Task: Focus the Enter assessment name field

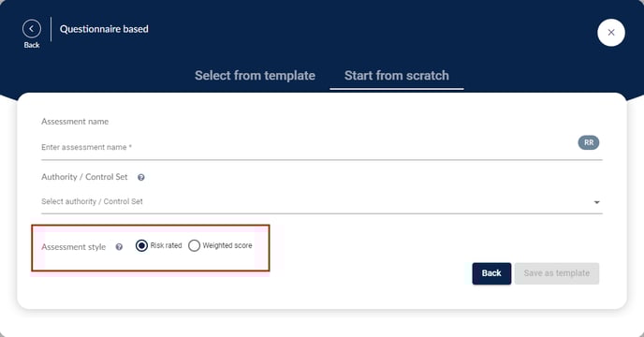Action: click(x=308, y=147)
